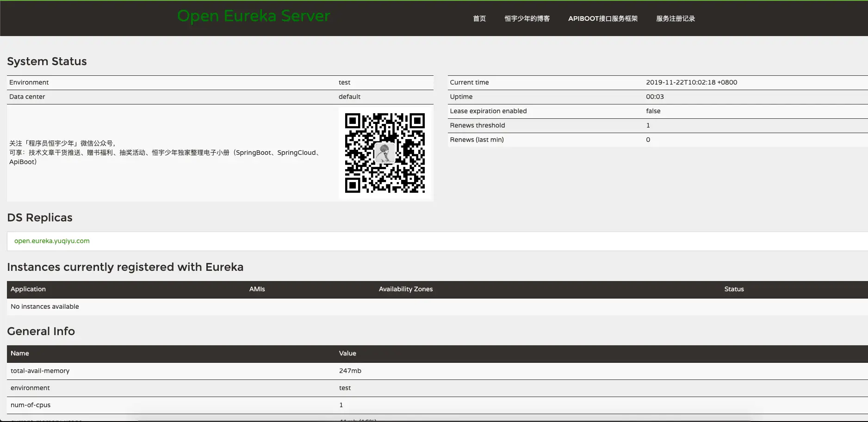Open the 首页 nav menu item

pyautogui.click(x=479, y=18)
